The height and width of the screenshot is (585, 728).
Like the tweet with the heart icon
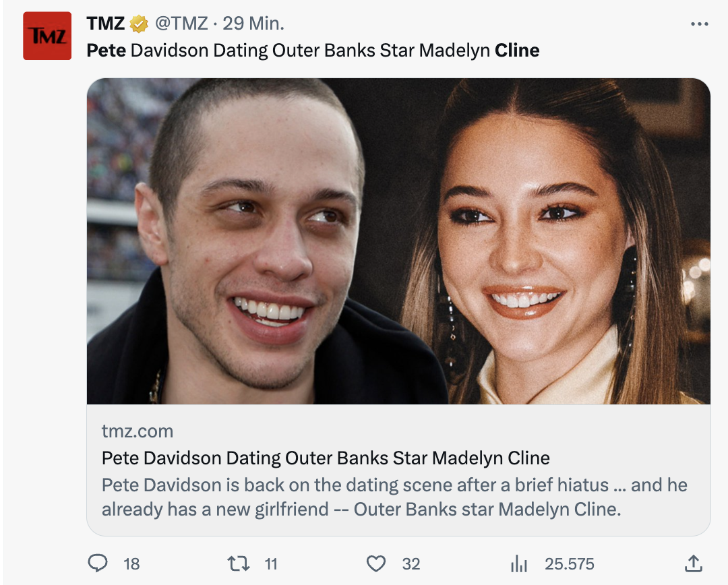click(376, 563)
